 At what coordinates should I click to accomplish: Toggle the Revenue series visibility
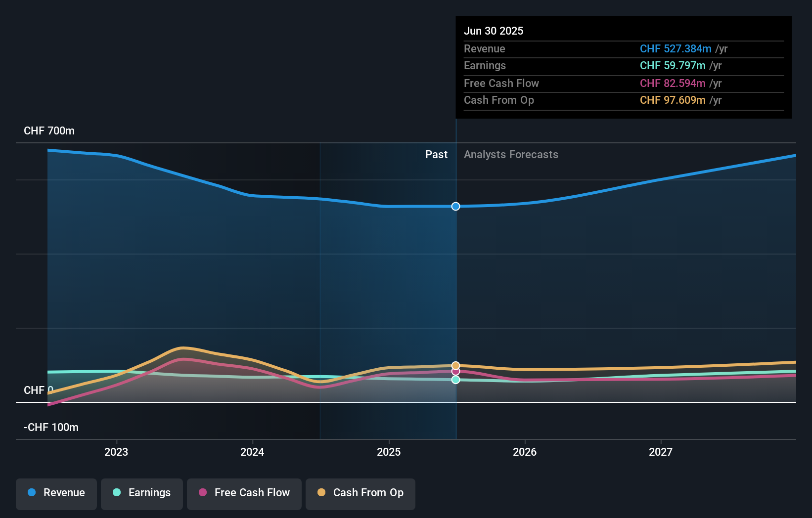tap(56, 493)
